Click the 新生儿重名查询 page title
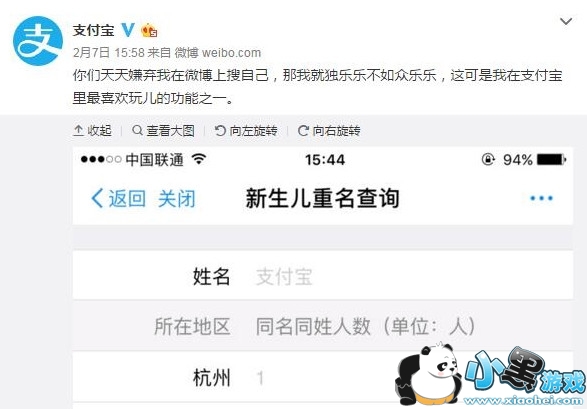Viewport: 587px width, 409px height. pos(322,198)
